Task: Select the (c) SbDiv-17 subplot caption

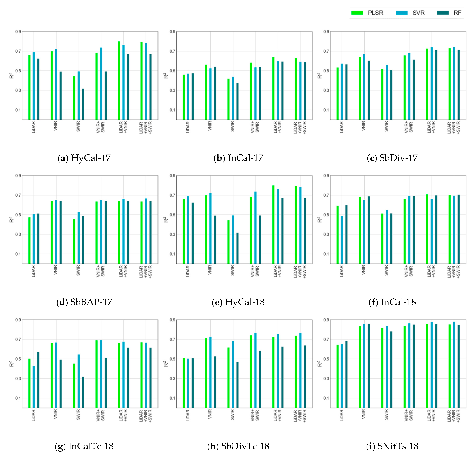Action: [392, 158]
